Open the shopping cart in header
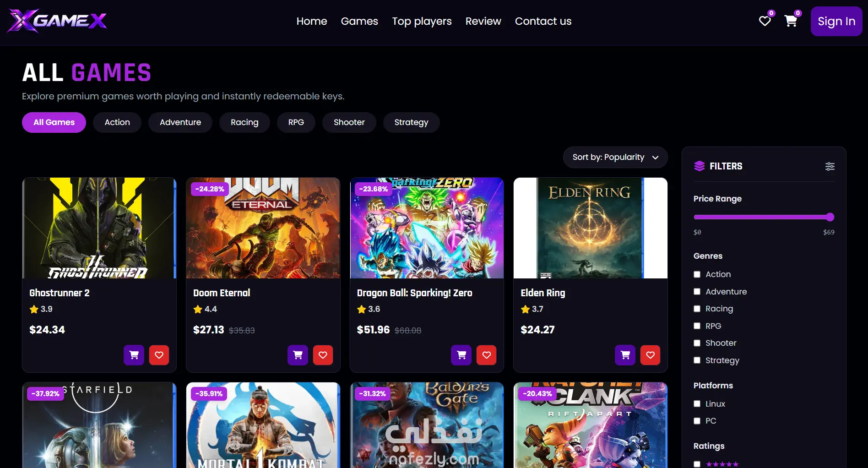The image size is (868, 468). [x=791, y=21]
